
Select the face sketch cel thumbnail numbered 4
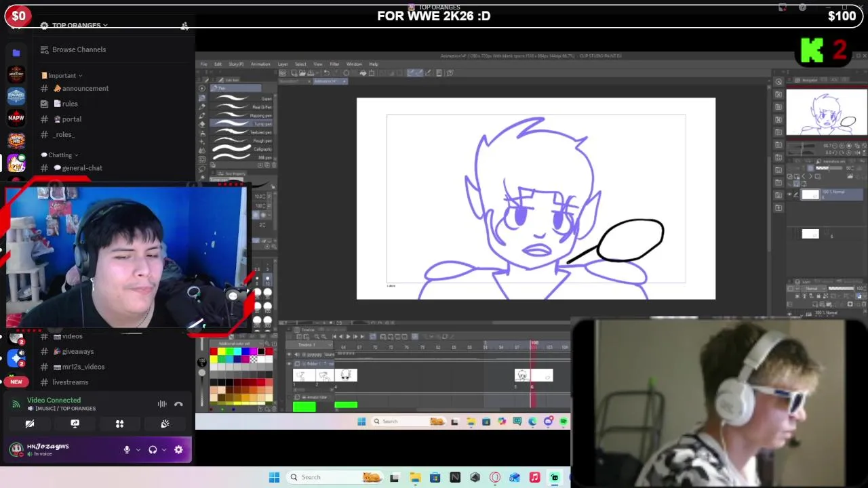(346, 376)
